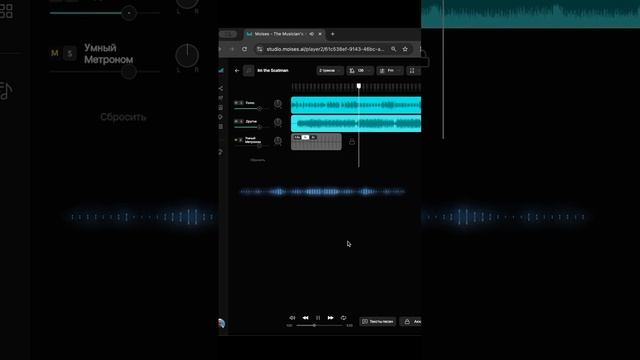640x360 pixels.
Task: Open a new browser tab with the plus
Action: tap(333, 34)
